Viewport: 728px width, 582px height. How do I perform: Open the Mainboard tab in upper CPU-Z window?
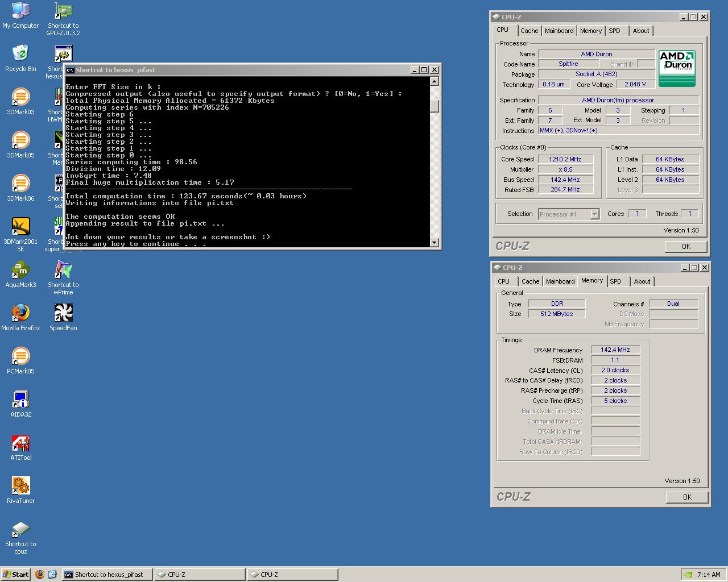(x=559, y=31)
